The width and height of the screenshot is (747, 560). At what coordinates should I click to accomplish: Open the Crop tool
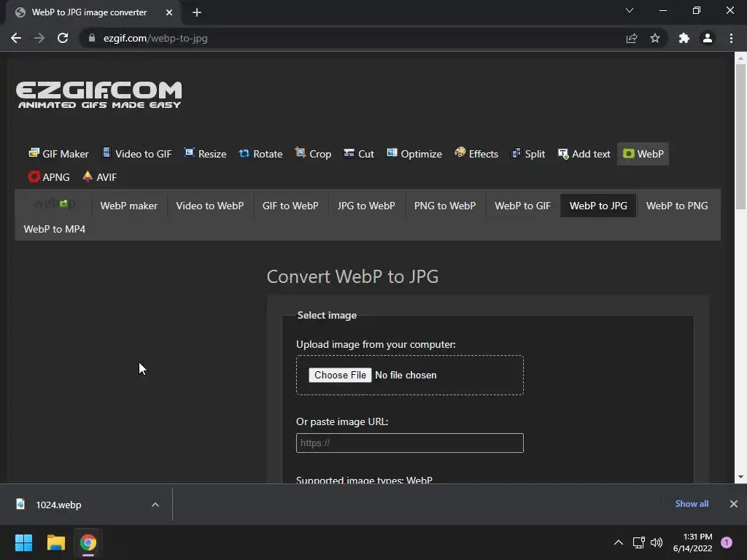[x=313, y=154]
